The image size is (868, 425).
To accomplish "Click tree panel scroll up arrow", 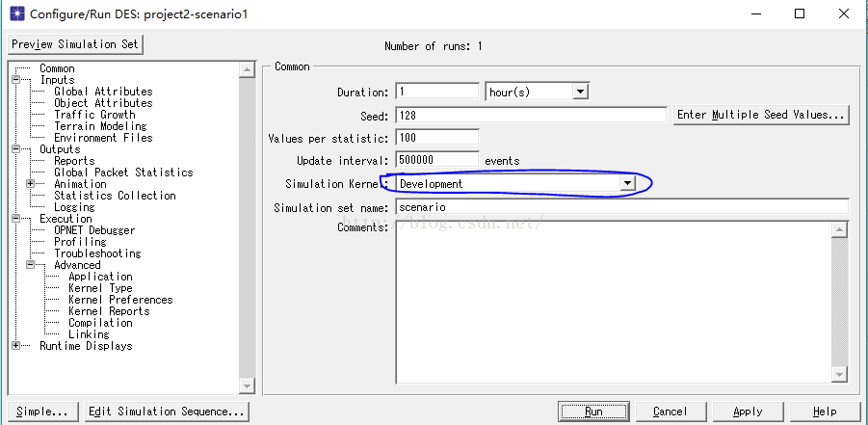I will [x=247, y=69].
